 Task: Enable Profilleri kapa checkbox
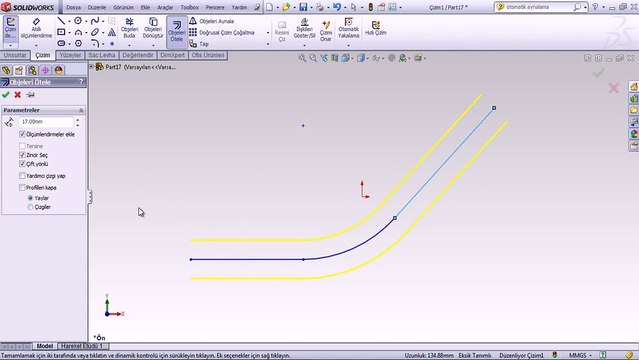pos(22,188)
